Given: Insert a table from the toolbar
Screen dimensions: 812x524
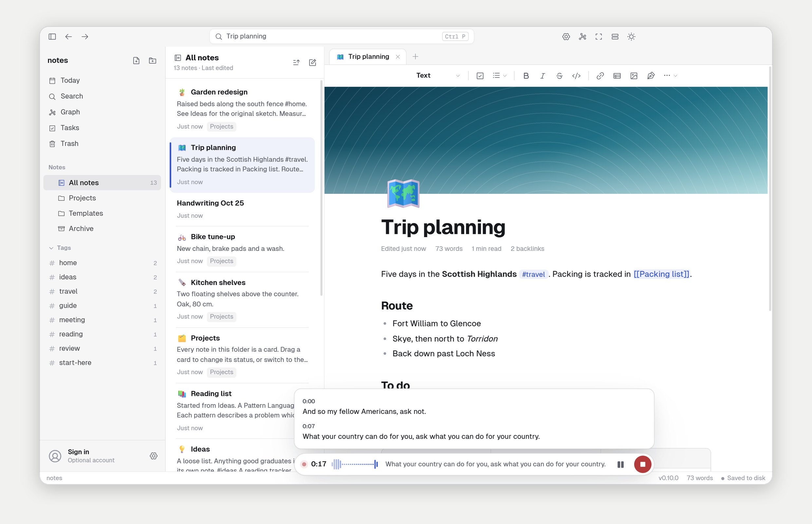Looking at the screenshot, I should tap(617, 76).
